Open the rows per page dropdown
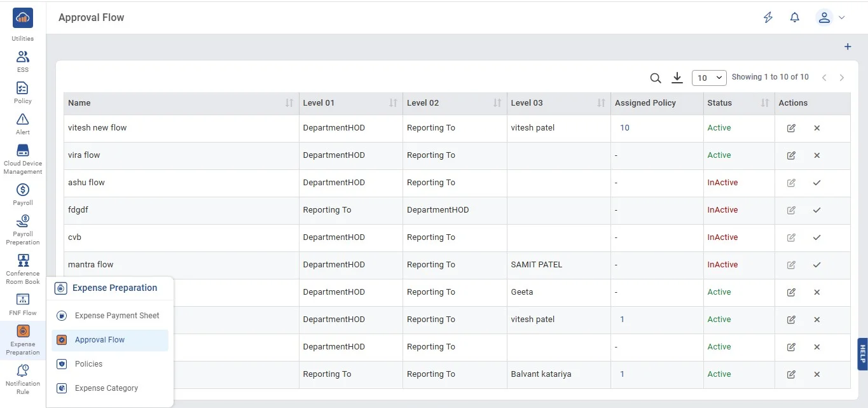 tap(709, 78)
